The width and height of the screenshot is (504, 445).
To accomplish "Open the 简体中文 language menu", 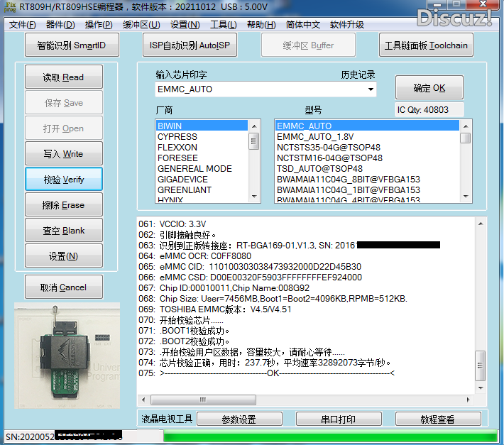I will click(x=303, y=25).
